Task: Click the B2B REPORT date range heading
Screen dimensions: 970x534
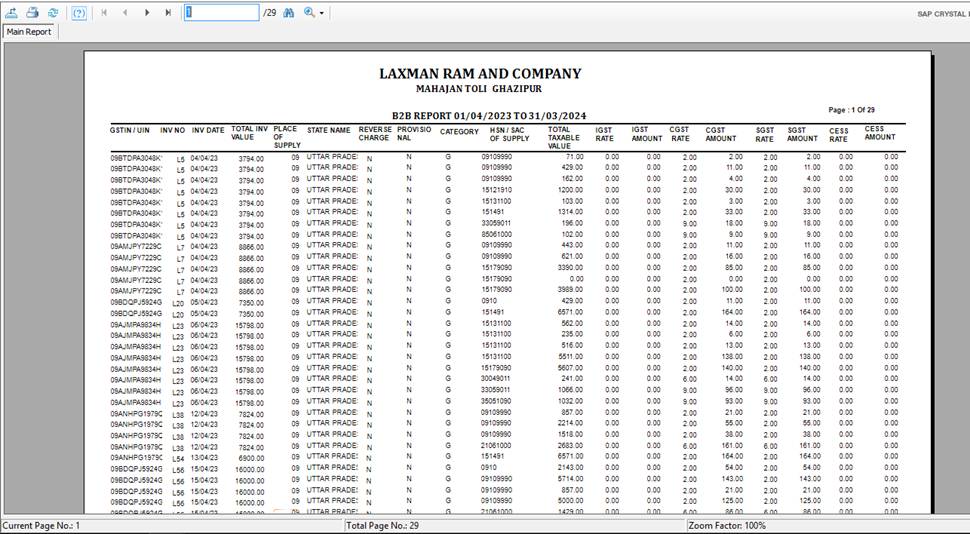Action: pyautogui.click(x=489, y=115)
